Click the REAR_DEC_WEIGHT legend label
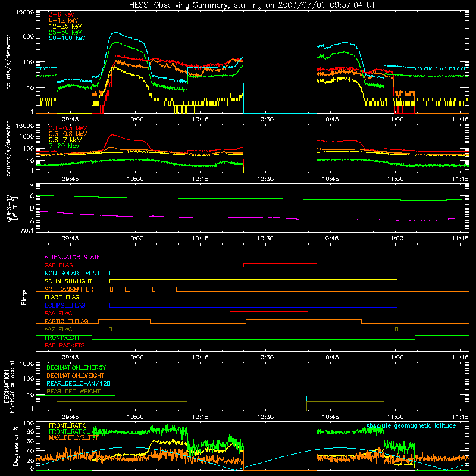This screenshot has width=476, height=476. pyautogui.click(x=73, y=392)
